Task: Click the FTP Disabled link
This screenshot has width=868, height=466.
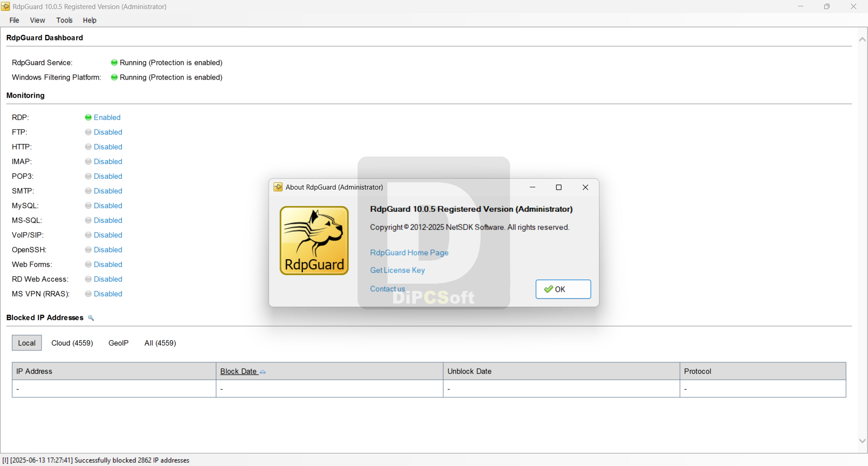Action: click(108, 132)
